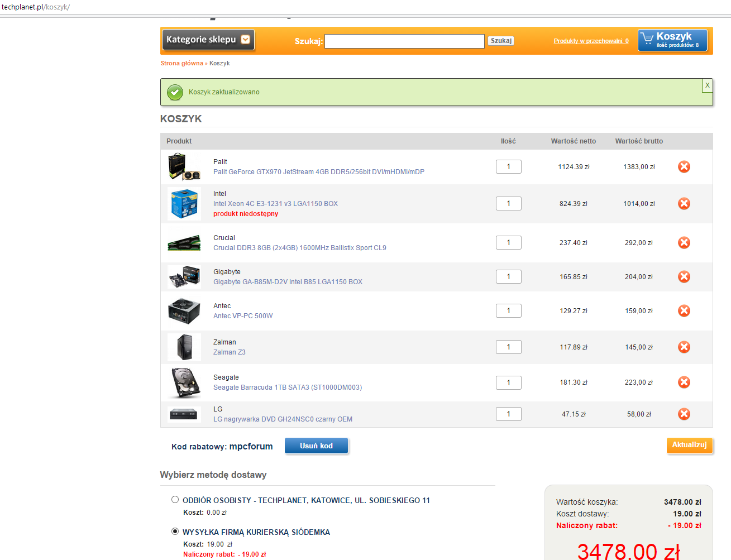Open the Koszyk cart button in header
Viewport: 731px width, 560px height.
672,40
